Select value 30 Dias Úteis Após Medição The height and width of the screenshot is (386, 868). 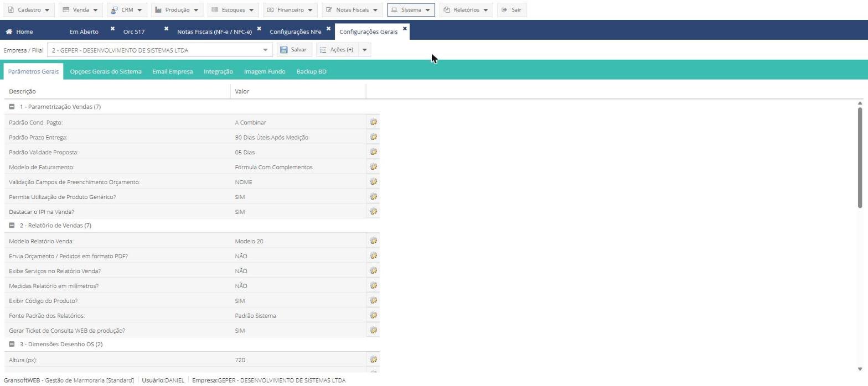[271, 137]
